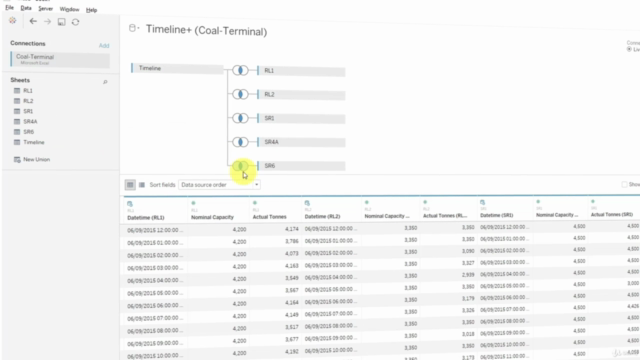This screenshot has height=360, width=640.
Task: Open the File menu
Action: [9, 8]
